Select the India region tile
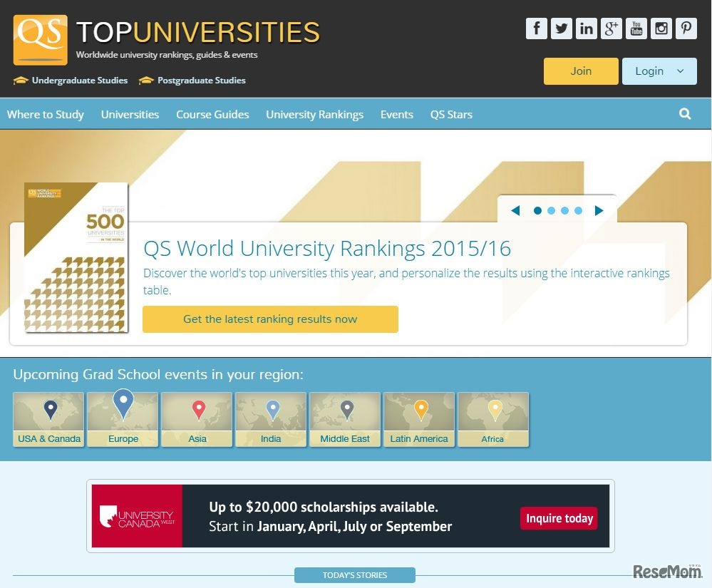The image size is (712, 588). tap(271, 419)
